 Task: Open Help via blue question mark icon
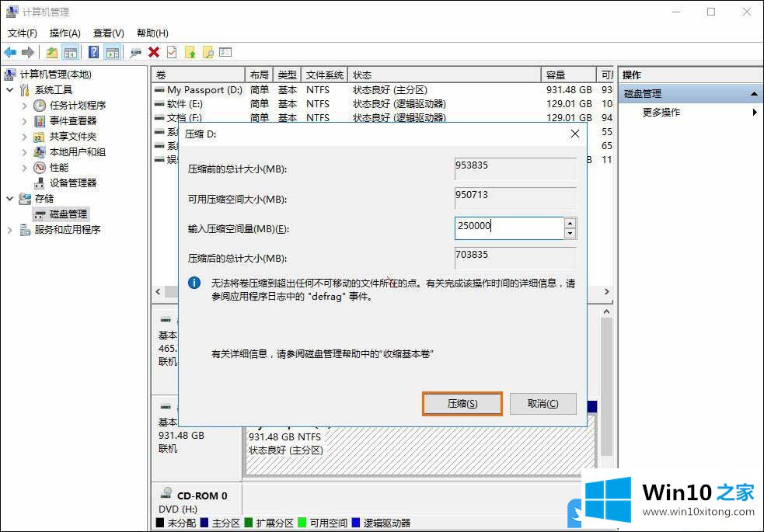93,52
